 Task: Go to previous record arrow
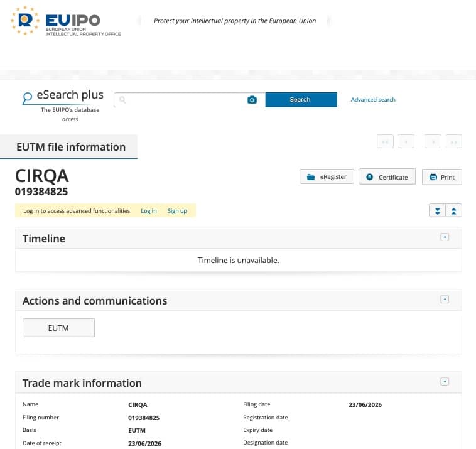click(406, 141)
